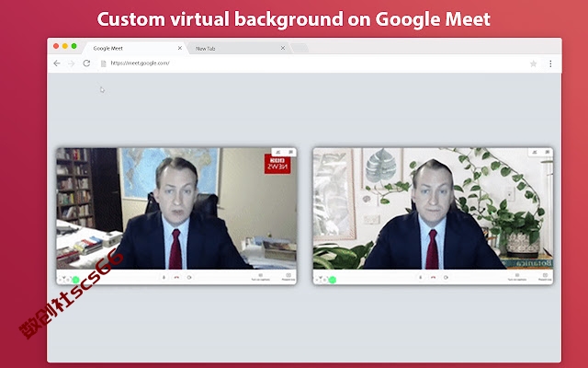Go back using the browser back arrow
Image resolution: width=588 pixels, height=368 pixels.
(x=57, y=63)
